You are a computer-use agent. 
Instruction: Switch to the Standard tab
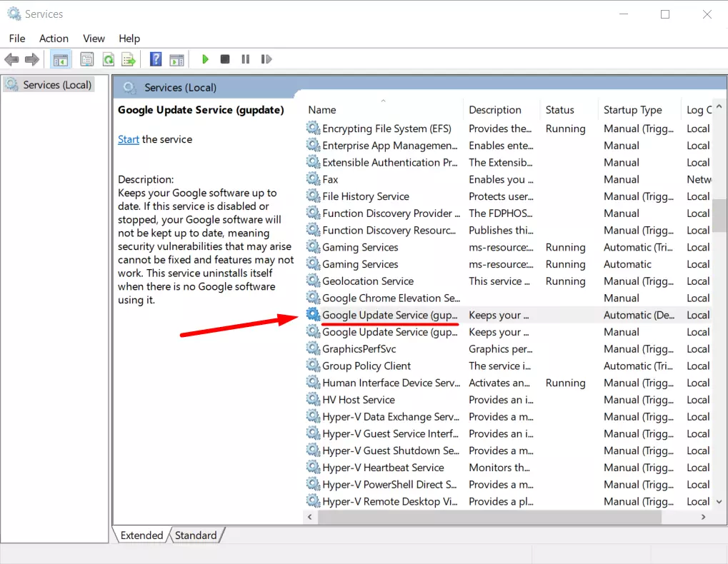196,535
